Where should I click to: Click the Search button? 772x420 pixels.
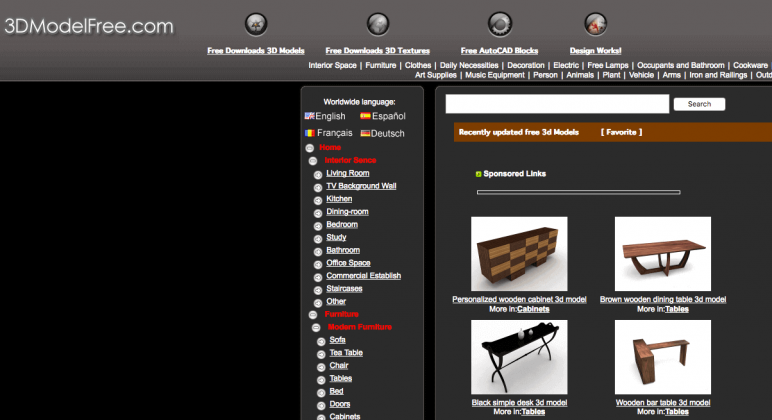(699, 104)
